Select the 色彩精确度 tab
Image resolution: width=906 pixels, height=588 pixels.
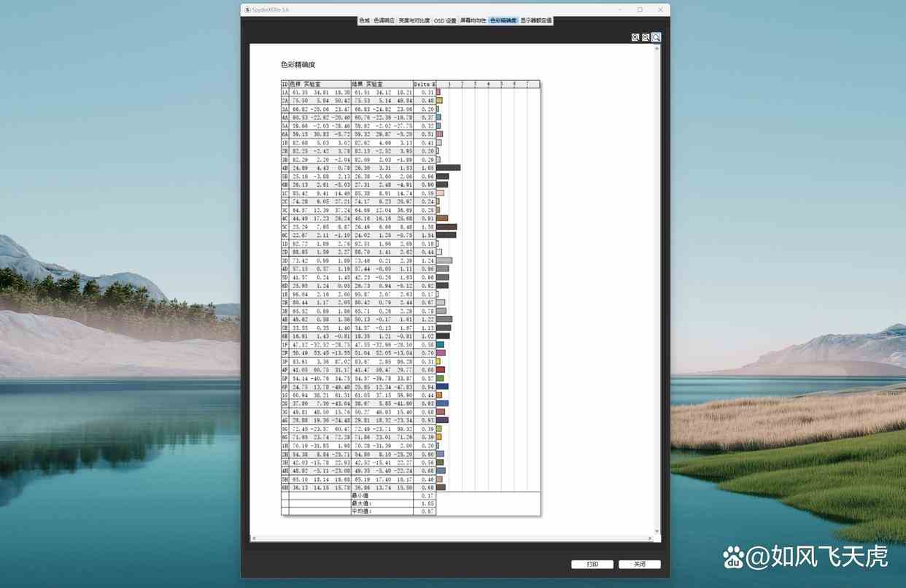pos(503,21)
